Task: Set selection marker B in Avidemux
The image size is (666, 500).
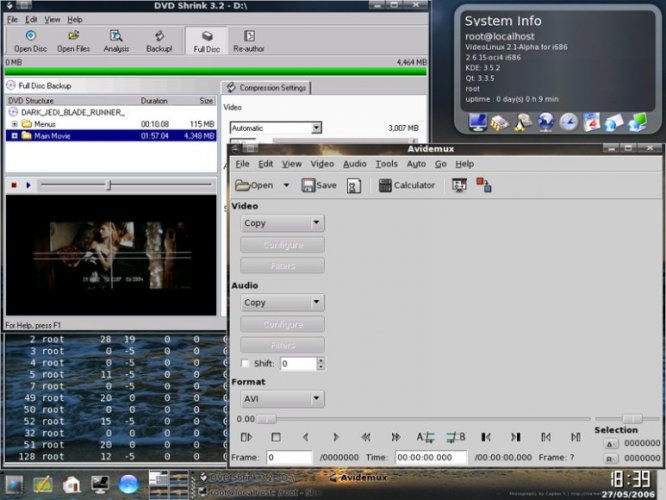Action: pyautogui.click(x=456, y=437)
